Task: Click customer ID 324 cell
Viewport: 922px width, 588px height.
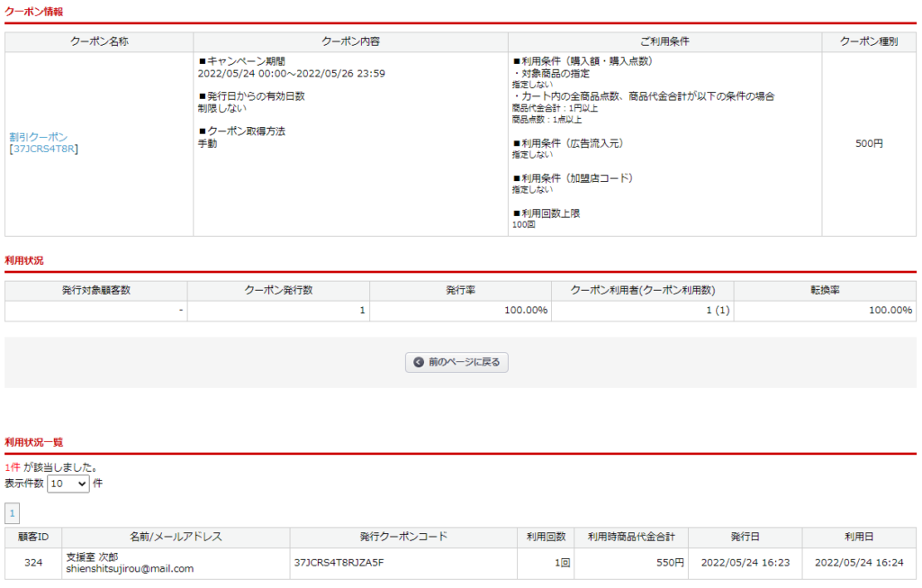Action: pyautogui.click(x=33, y=563)
